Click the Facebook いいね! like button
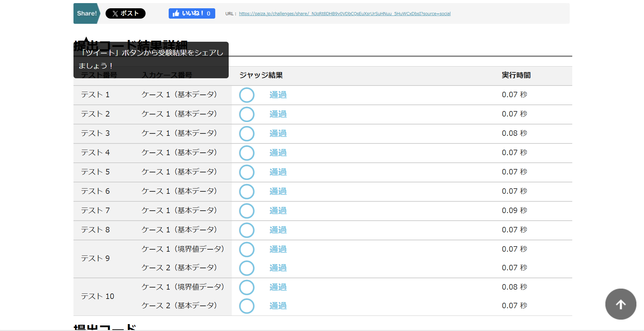 (x=192, y=13)
